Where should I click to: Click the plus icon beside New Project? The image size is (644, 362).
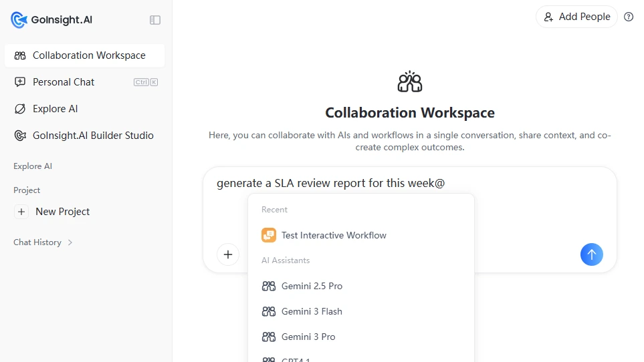[x=21, y=212]
